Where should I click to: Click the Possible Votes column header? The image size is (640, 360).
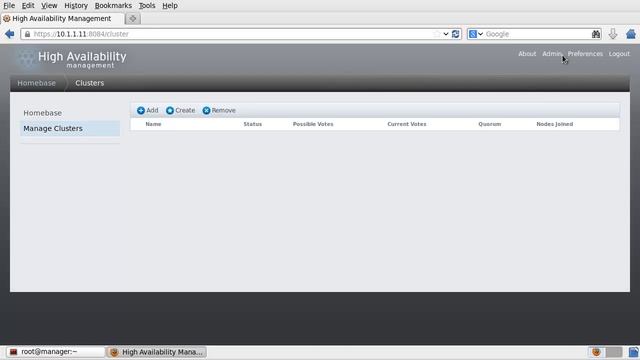click(313, 124)
